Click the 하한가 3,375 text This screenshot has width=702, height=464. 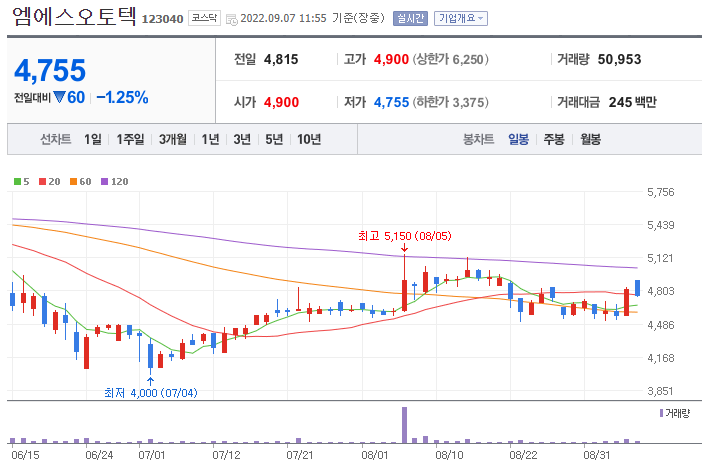point(450,102)
